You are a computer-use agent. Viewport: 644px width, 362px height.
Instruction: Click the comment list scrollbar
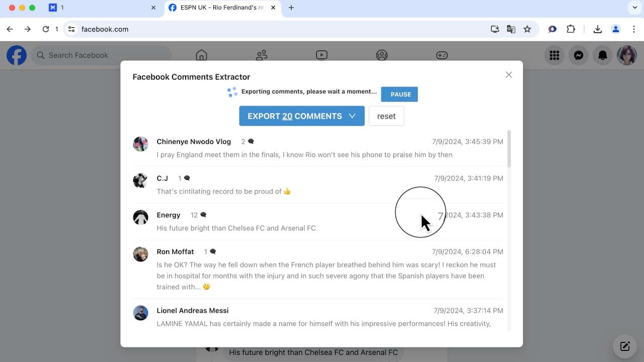[x=509, y=149]
